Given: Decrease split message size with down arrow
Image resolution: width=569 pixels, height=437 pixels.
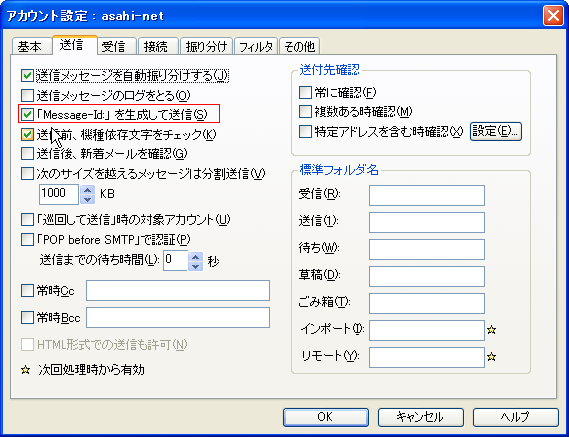Looking at the screenshot, I should [87, 199].
